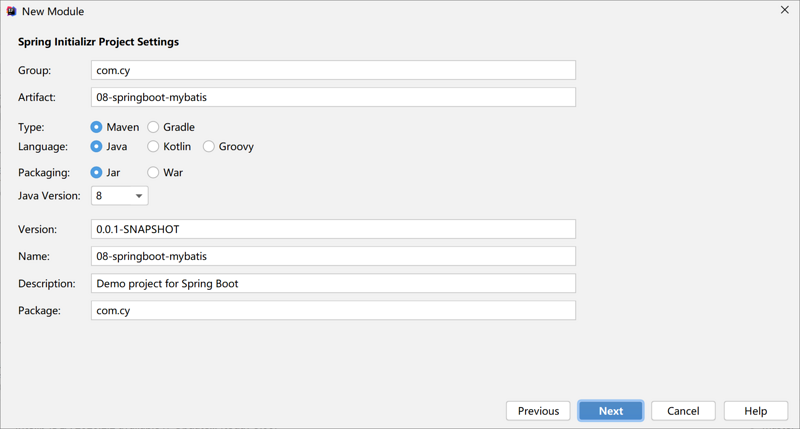Choose War packaging option
The height and width of the screenshot is (429, 800).
coord(153,172)
